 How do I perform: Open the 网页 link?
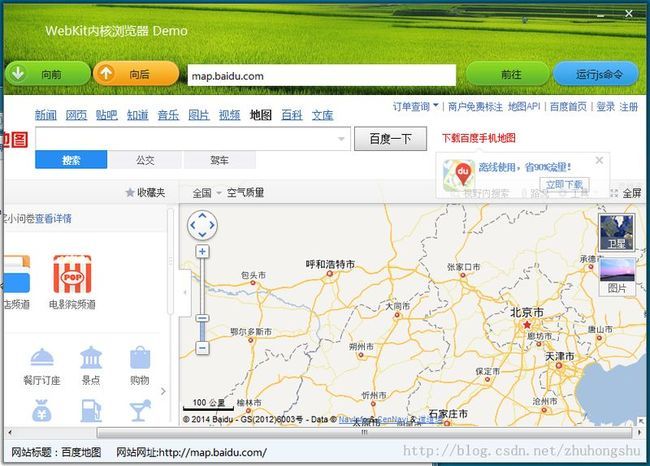(76, 115)
